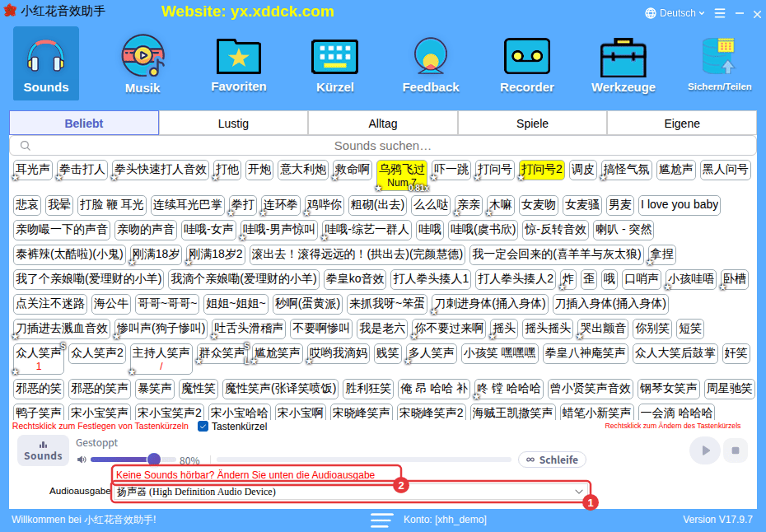Open the Deutsch language dropdown
Viewport: 766px width, 532px height.
(675, 13)
